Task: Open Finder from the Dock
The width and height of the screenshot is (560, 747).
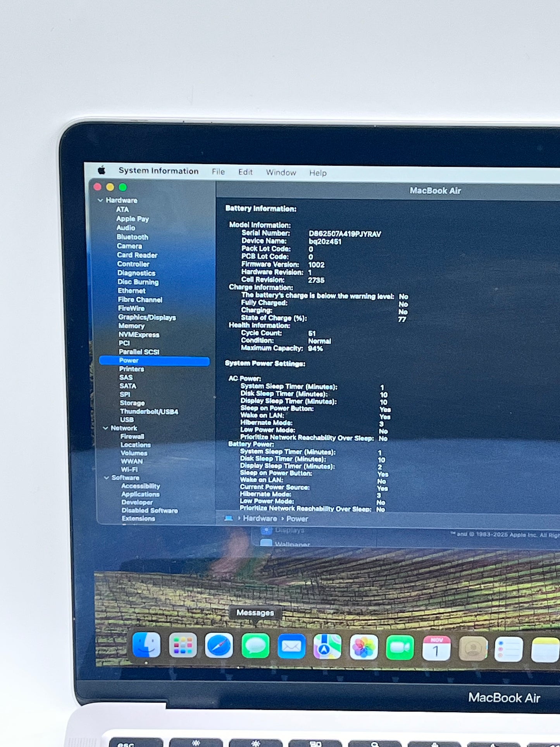Action: click(146, 645)
